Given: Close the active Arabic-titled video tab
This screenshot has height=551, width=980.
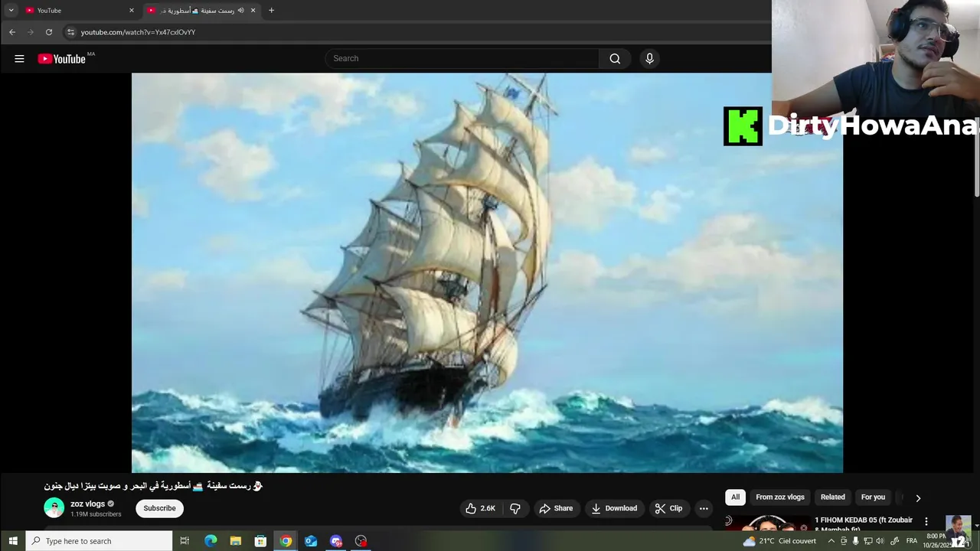Looking at the screenshot, I should [253, 11].
